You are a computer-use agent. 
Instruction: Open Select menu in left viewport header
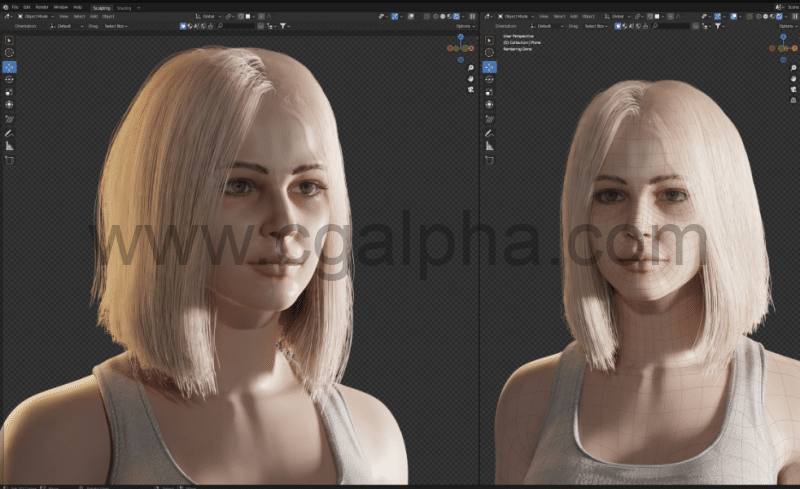click(x=79, y=16)
